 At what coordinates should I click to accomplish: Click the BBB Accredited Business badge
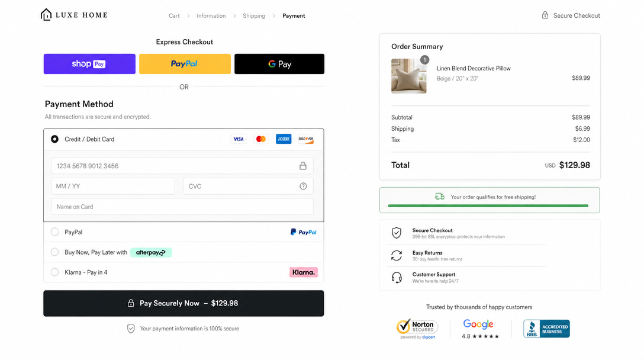click(546, 328)
